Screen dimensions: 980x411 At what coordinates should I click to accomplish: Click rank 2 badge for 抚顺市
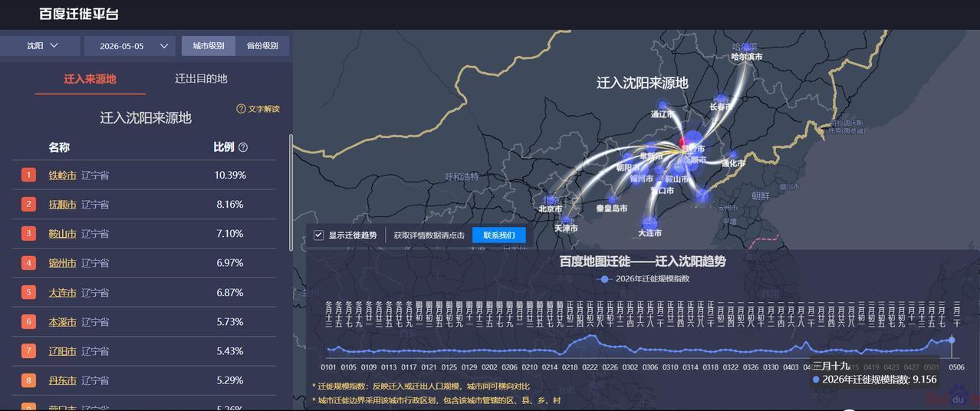29,204
